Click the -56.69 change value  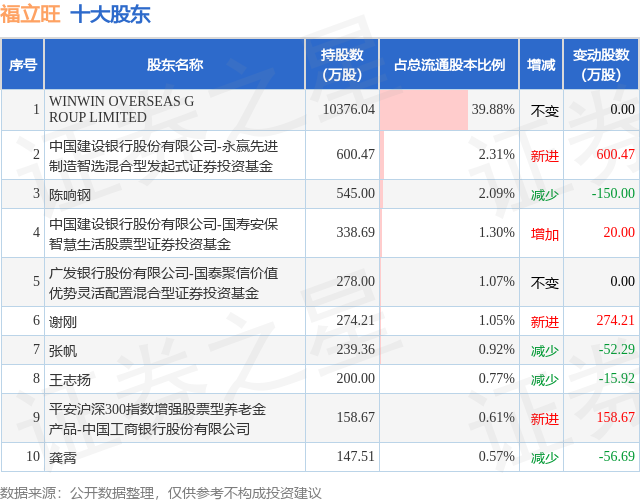pos(617,456)
